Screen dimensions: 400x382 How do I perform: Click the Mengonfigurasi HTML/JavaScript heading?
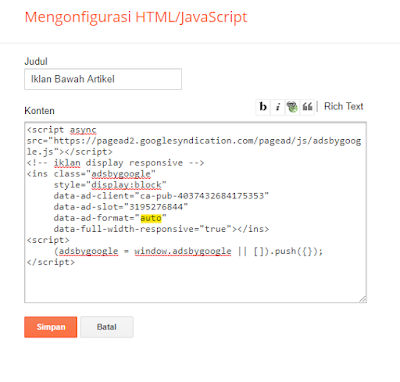click(x=136, y=17)
